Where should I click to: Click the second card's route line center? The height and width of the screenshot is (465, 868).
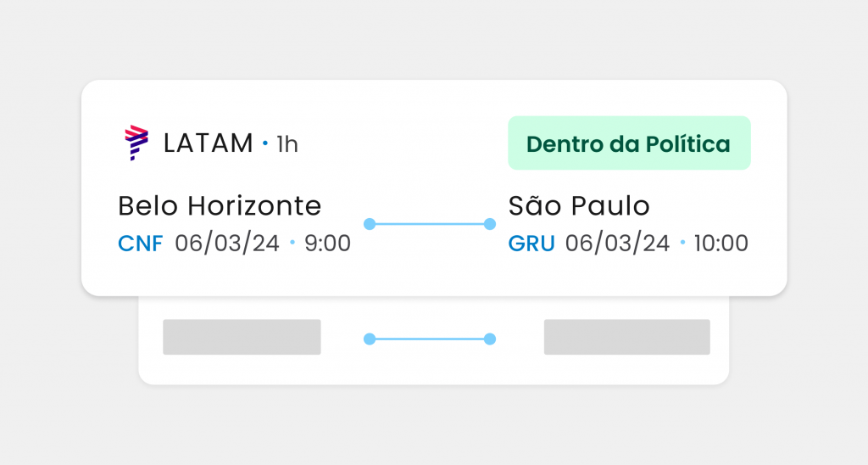[429, 339]
